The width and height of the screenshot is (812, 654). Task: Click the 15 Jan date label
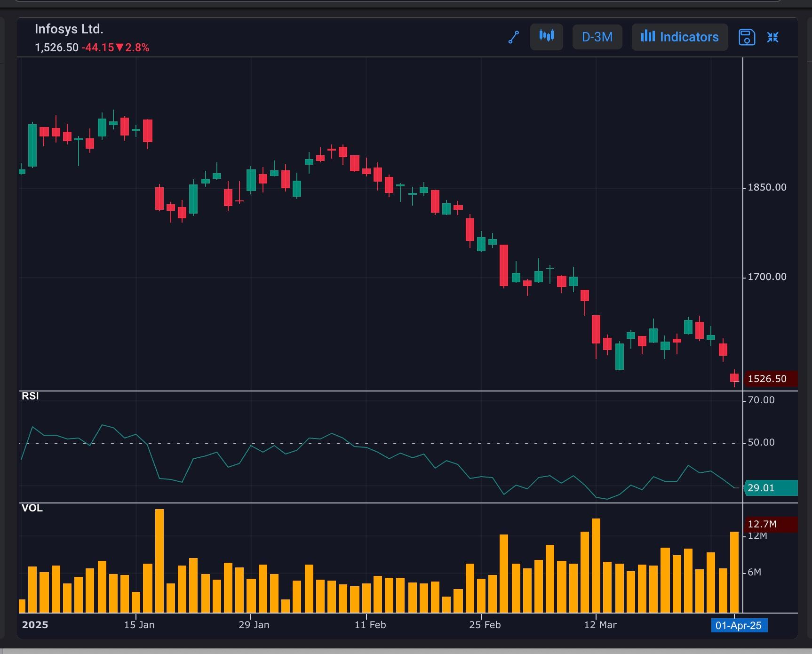pyautogui.click(x=139, y=625)
